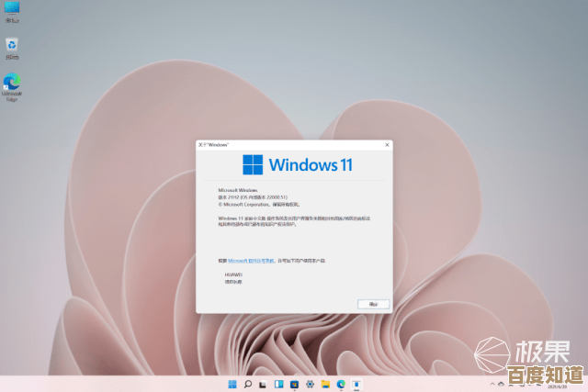The image size is (588, 392).
Task: Select the This PC desktop icon
Action: tap(12, 11)
